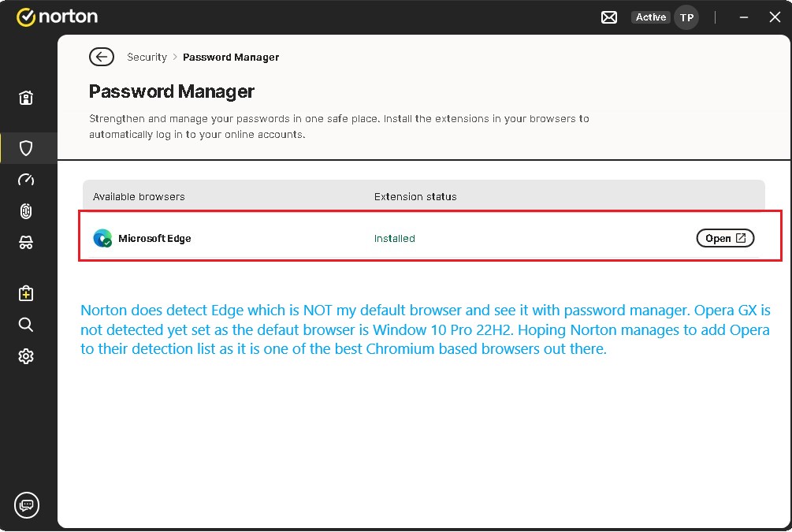Image resolution: width=792 pixels, height=532 pixels.
Task: Open the TP account profile avatar
Action: [x=686, y=17]
